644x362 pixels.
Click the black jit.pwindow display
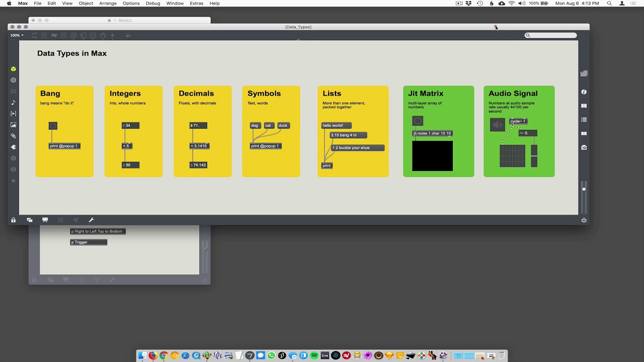click(432, 156)
